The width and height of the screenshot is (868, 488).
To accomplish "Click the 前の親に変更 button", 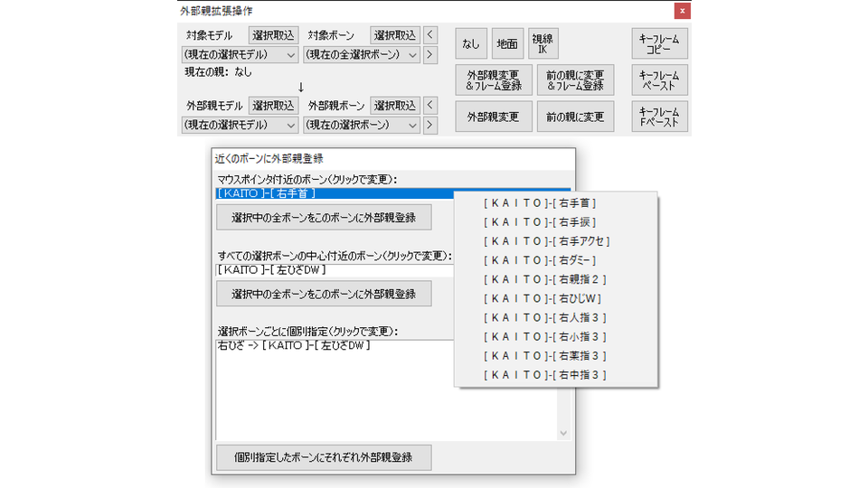I will [x=576, y=117].
